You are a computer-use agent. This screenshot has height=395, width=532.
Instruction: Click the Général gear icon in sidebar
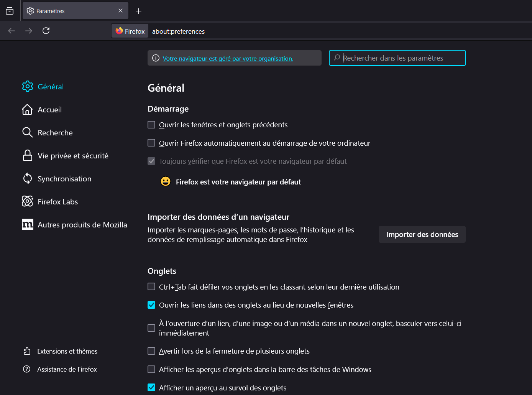click(28, 87)
